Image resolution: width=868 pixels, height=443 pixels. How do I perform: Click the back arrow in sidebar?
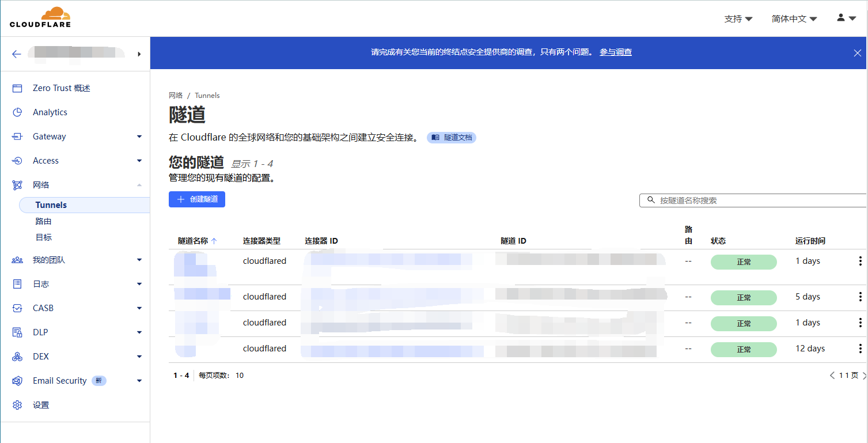coord(17,54)
